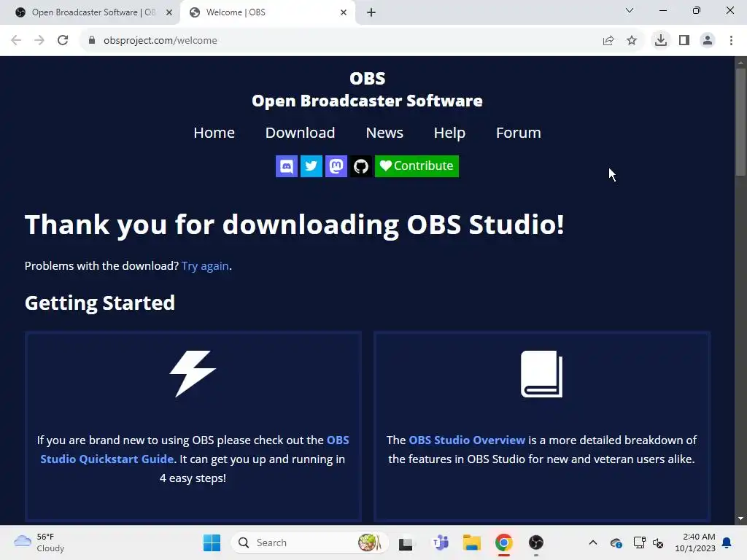Switch to Chrome in taskbar
The height and width of the screenshot is (560, 747).
[504, 542]
